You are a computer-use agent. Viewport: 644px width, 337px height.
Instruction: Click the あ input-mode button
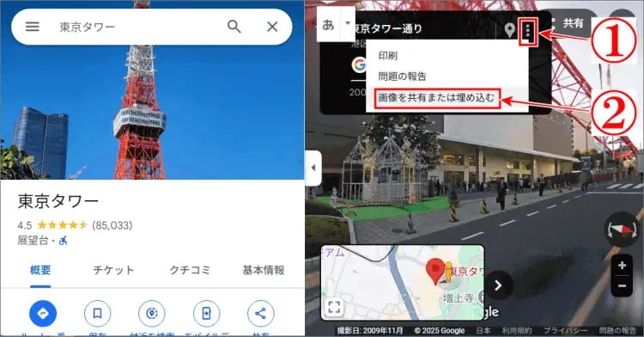[329, 24]
